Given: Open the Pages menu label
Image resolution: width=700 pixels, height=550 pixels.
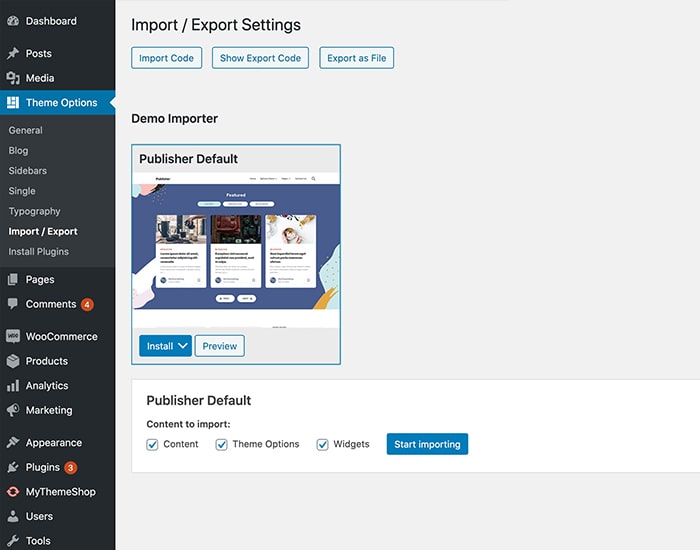Looking at the screenshot, I should (x=40, y=279).
